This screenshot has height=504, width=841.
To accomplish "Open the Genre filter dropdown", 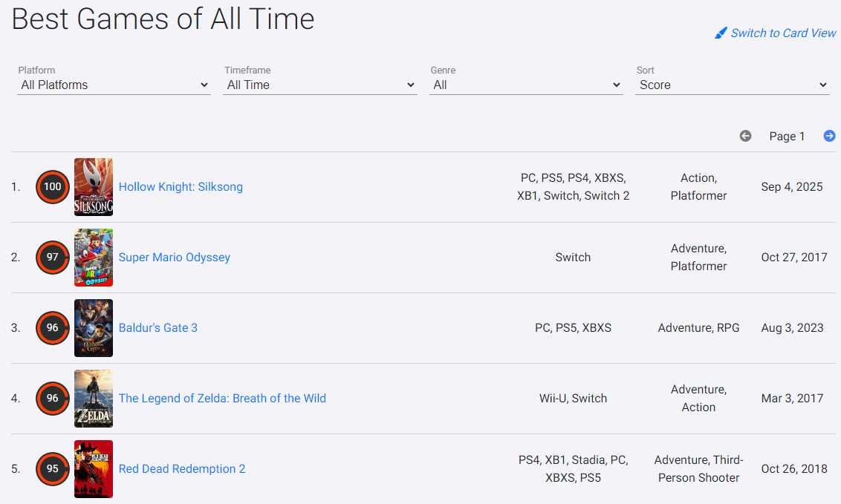I will [x=526, y=85].
